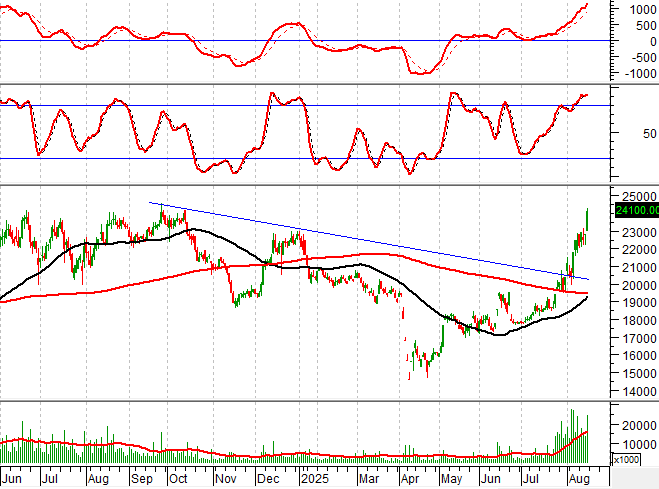659x489 pixels.
Task: Click the blue zero line in top indicator
Action: point(300,40)
